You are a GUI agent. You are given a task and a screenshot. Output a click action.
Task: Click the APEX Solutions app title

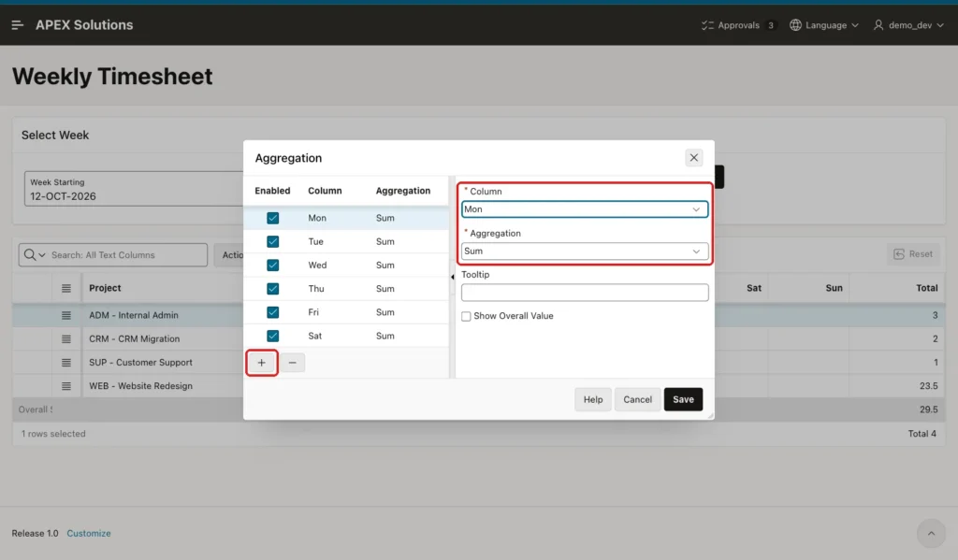(x=84, y=25)
